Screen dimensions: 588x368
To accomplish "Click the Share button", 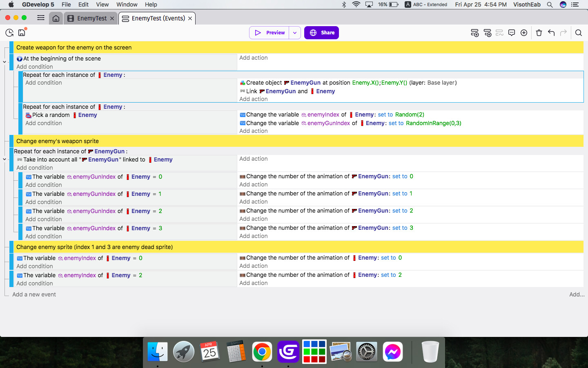I will coord(322,33).
